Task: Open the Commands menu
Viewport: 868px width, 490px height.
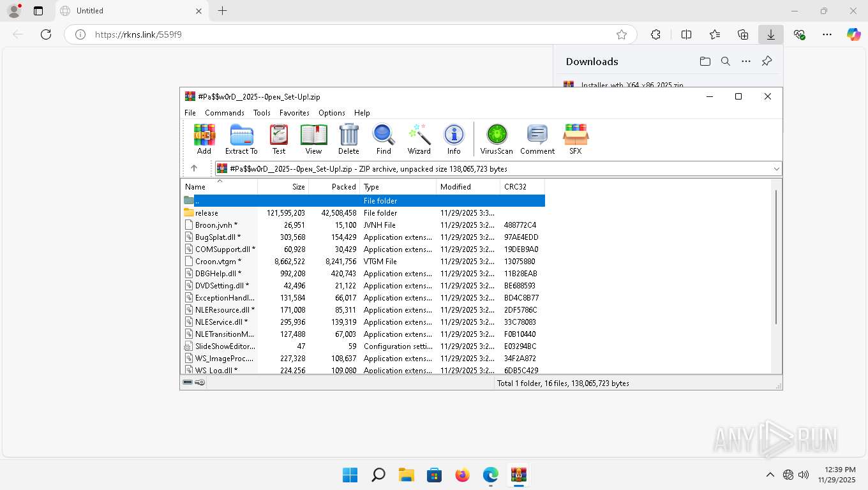Action: pyautogui.click(x=225, y=112)
